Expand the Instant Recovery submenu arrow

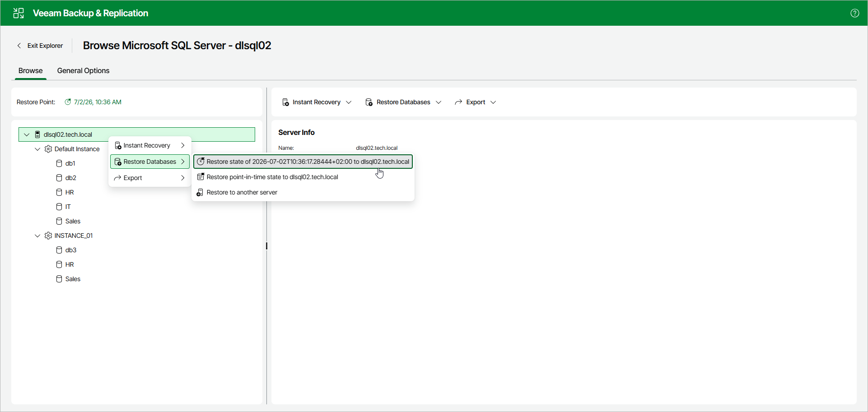182,145
